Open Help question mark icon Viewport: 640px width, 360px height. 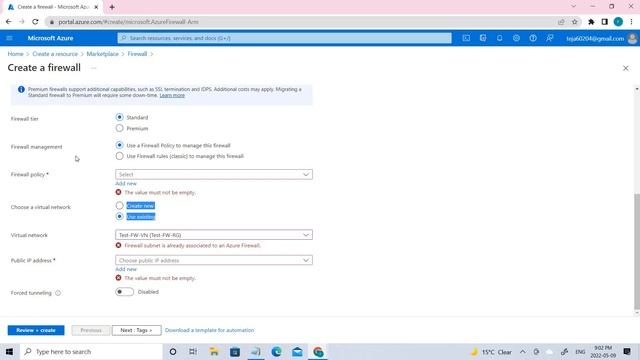(x=533, y=38)
